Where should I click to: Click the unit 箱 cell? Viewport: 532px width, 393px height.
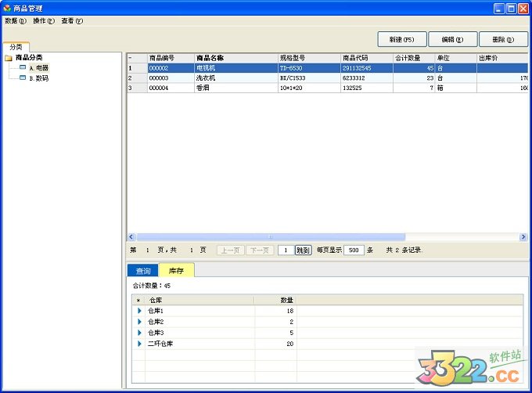(455, 88)
